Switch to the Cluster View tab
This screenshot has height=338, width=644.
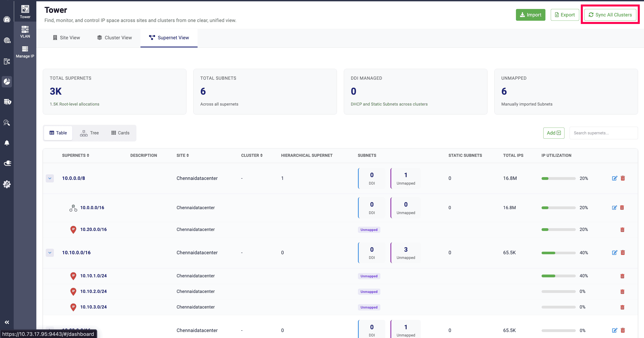point(114,38)
